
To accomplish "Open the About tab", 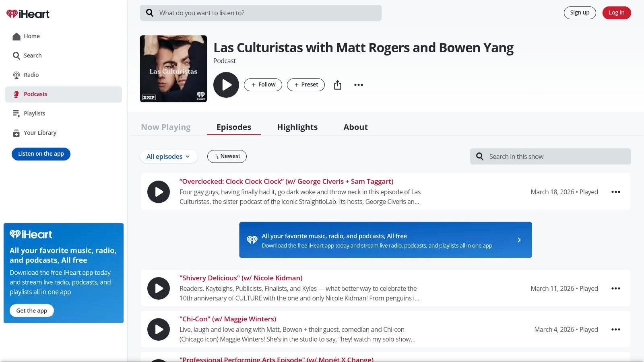I will pyautogui.click(x=355, y=127).
